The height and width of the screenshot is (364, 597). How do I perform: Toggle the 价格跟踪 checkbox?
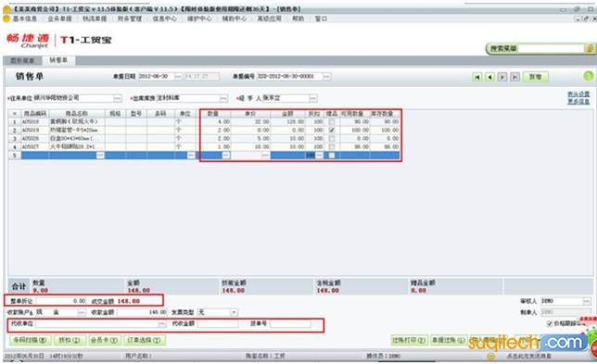pos(550,323)
